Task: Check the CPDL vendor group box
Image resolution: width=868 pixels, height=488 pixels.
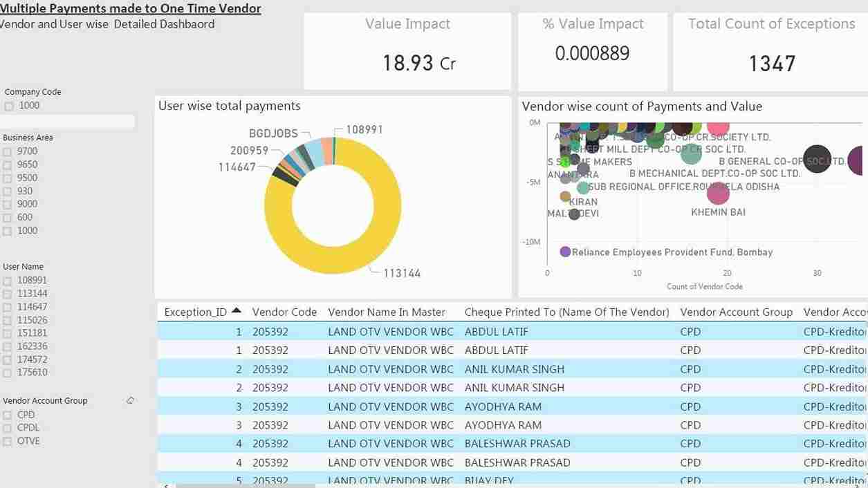Action: pyautogui.click(x=7, y=429)
